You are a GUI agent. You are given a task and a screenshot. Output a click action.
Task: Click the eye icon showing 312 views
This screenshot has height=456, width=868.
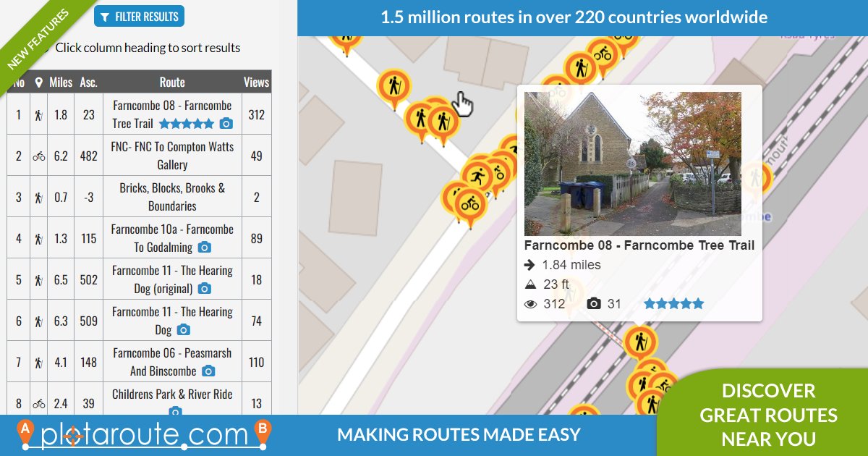point(530,303)
